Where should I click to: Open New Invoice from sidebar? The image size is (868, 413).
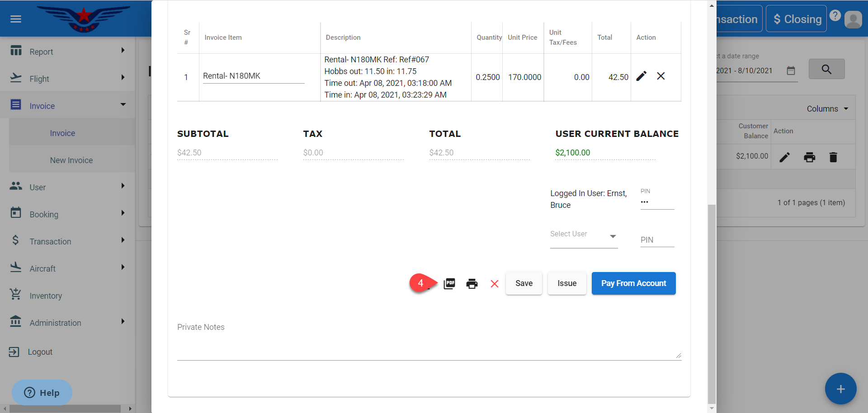tap(71, 160)
